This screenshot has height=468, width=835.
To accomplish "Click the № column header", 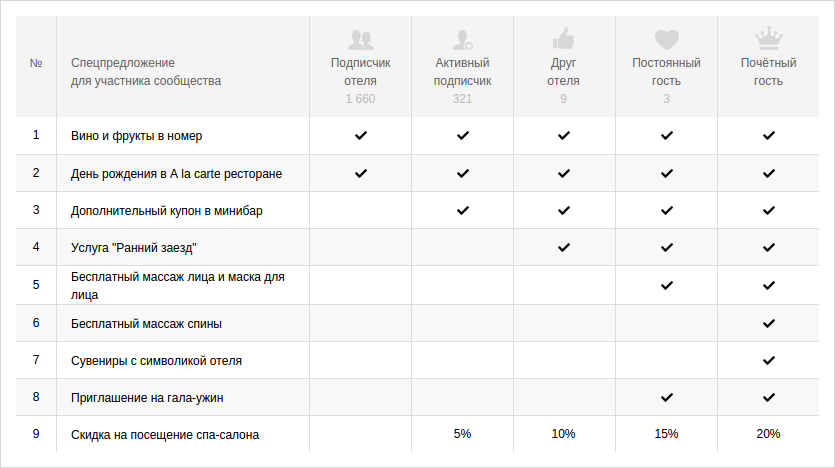I will 36,63.
